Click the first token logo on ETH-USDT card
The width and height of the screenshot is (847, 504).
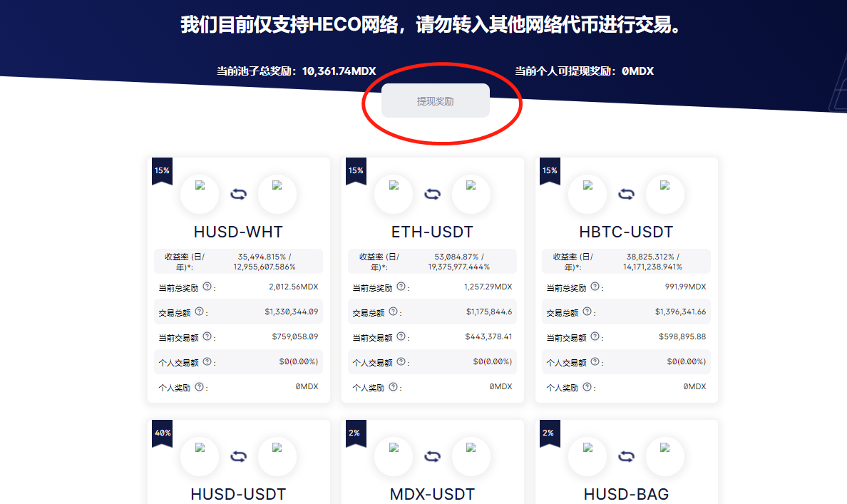[394, 194]
